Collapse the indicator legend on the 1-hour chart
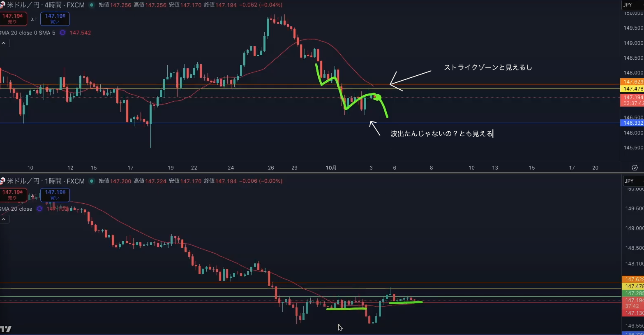644x335 pixels. click(x=4, y=219)
